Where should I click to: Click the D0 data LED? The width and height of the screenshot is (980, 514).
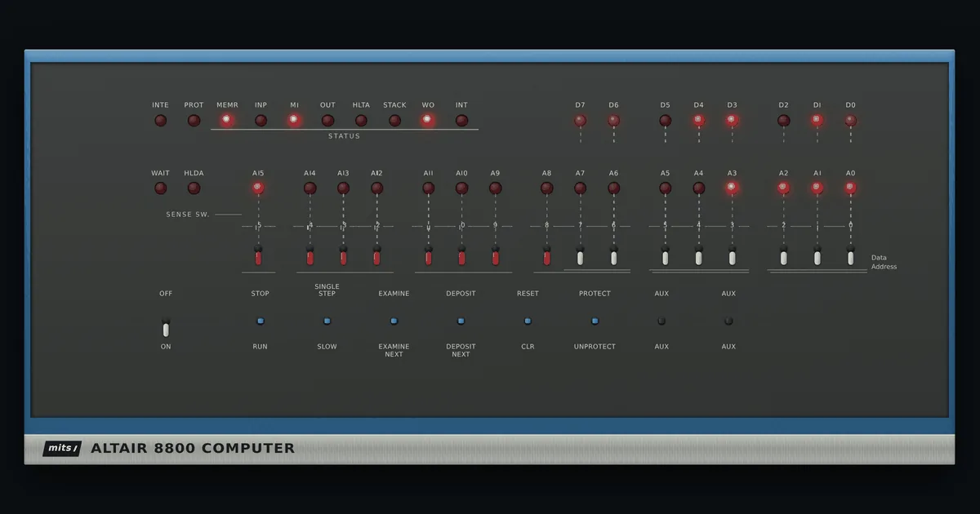click(850, 120)
